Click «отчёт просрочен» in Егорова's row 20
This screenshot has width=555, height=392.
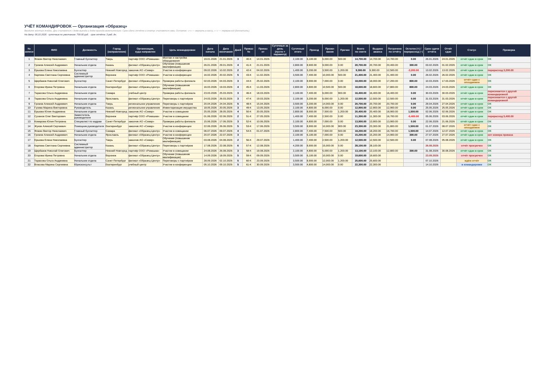coord(472,156)
